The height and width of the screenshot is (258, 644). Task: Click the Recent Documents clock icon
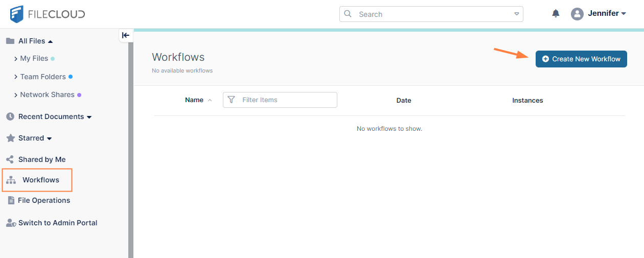tap(10, 116)
